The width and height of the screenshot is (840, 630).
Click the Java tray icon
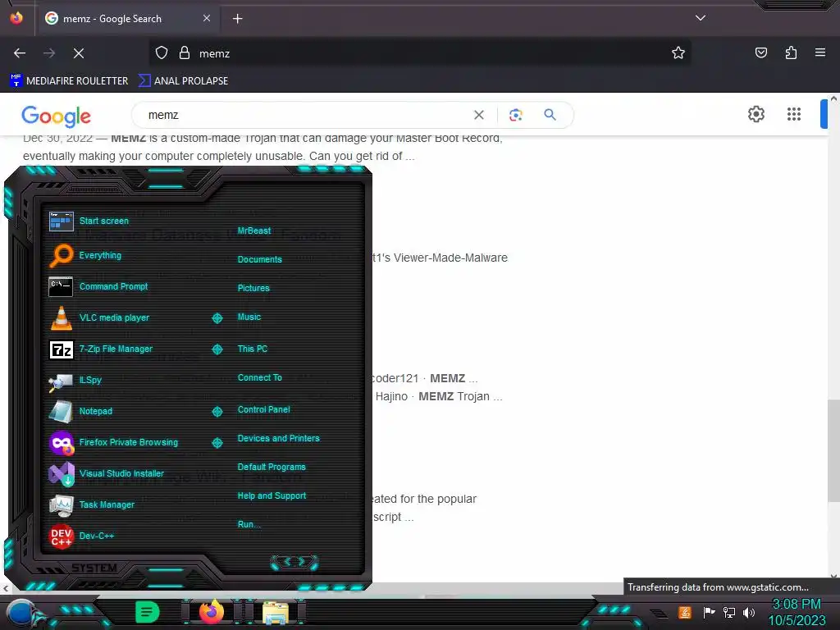click(x=685, y=612)
